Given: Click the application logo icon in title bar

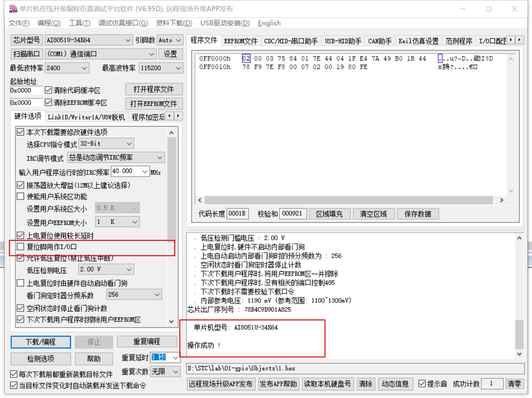Looking at the screenshot, I should pyautogui.click(x=13, y=9).
